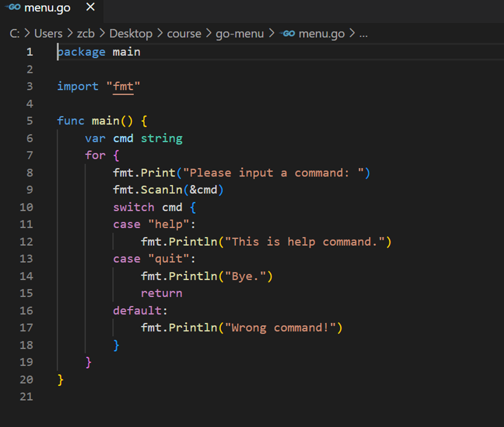Click line number 5 in the gutter
The height and width of the screenshot is (427, 504).
tap(30, 121)
